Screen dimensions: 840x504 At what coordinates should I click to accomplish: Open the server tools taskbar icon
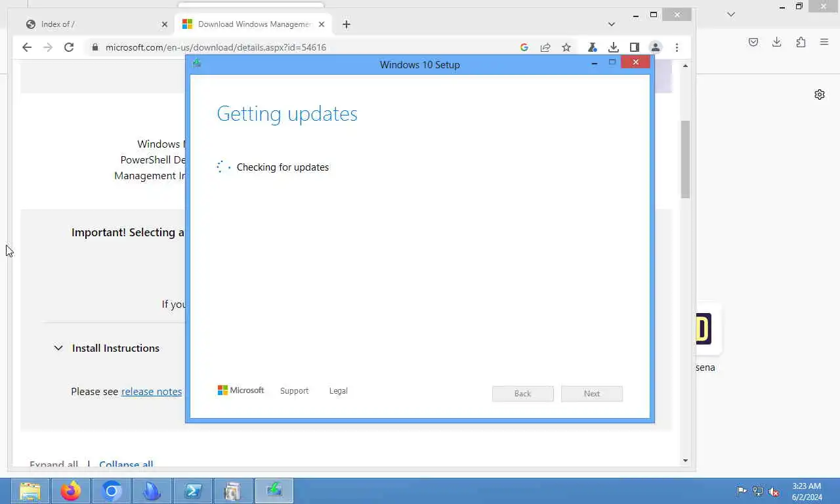point(233,491)
